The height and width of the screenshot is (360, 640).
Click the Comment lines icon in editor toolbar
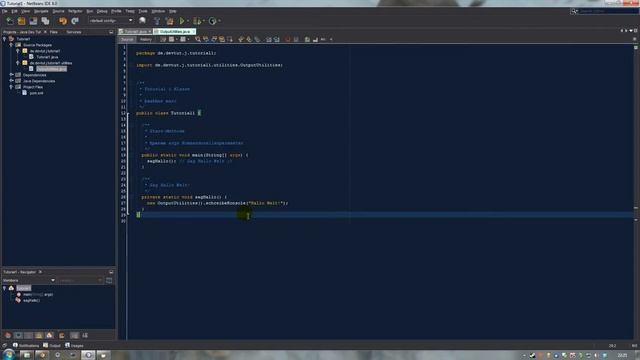click(307, 40)
